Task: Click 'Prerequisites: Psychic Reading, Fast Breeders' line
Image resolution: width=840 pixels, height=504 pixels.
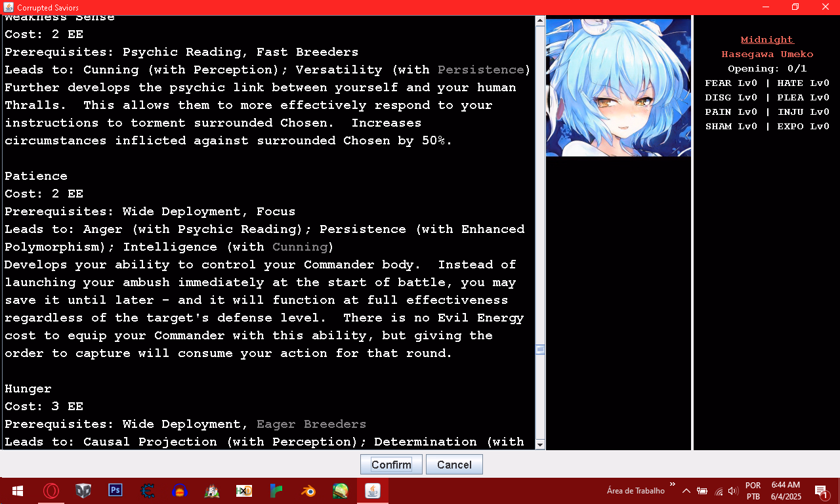Action: pos(182,52)
